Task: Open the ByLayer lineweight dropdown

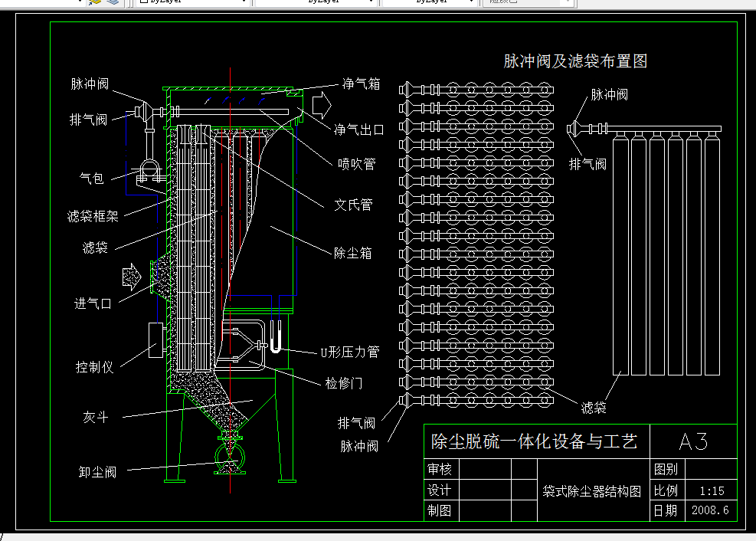Action: point(429,2)
